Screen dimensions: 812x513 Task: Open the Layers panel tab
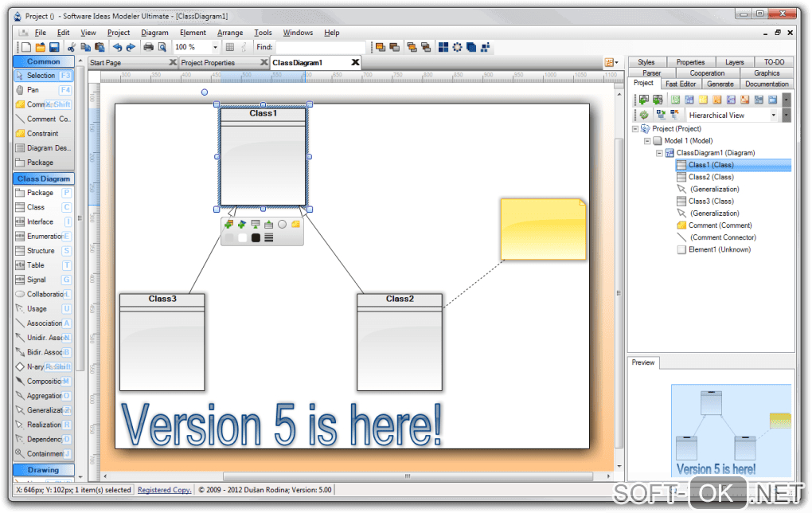734,61
